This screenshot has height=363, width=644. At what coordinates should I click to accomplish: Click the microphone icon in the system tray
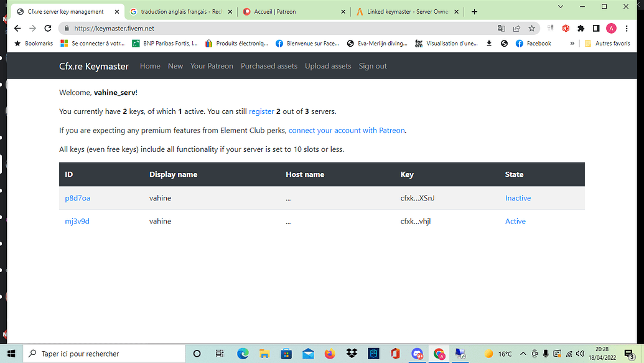click(546, 354)
